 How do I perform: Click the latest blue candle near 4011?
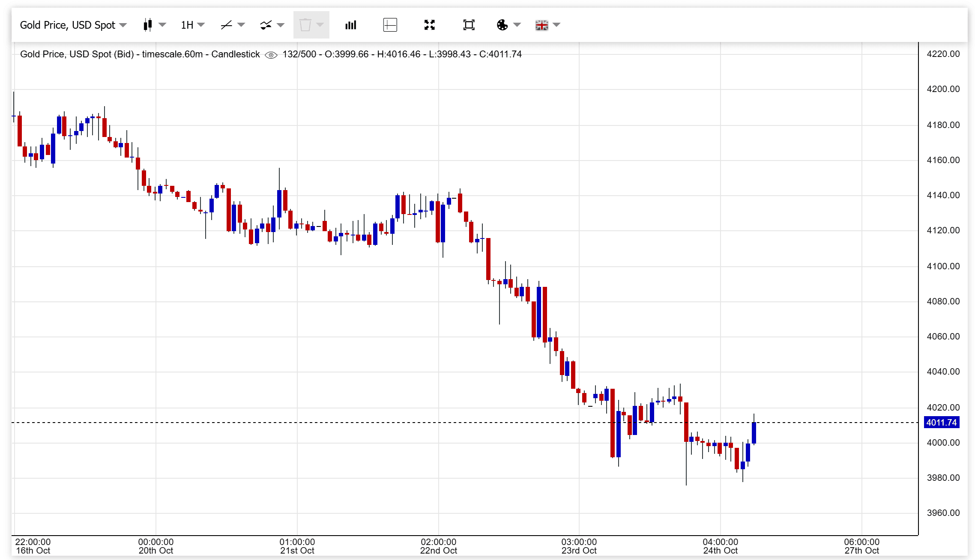[x=754, y=433]
